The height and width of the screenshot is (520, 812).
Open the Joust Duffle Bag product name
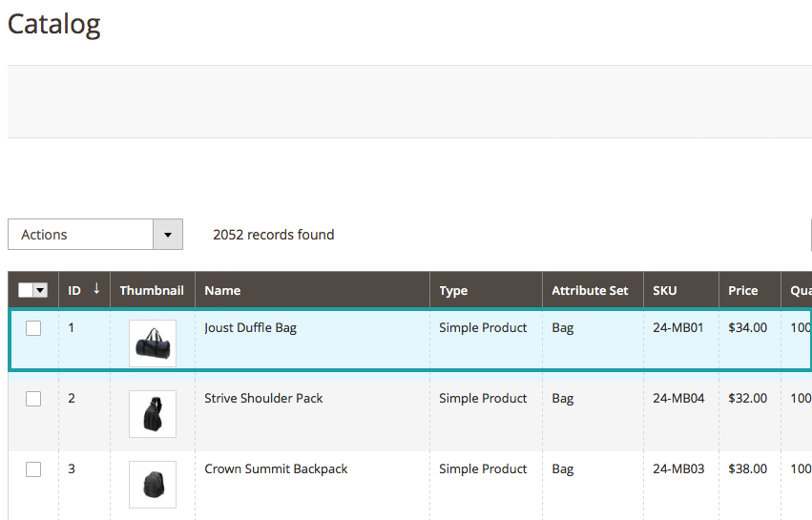tap(250, 328)
